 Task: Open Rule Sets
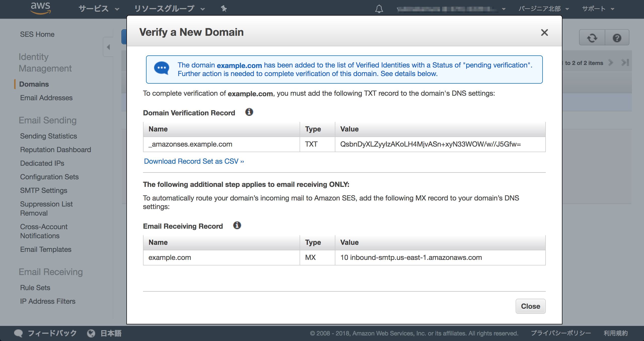(35, 288)
